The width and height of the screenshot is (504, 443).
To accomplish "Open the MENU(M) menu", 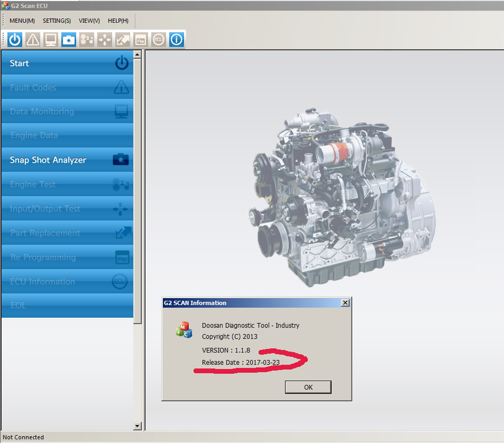I will 22,21.
